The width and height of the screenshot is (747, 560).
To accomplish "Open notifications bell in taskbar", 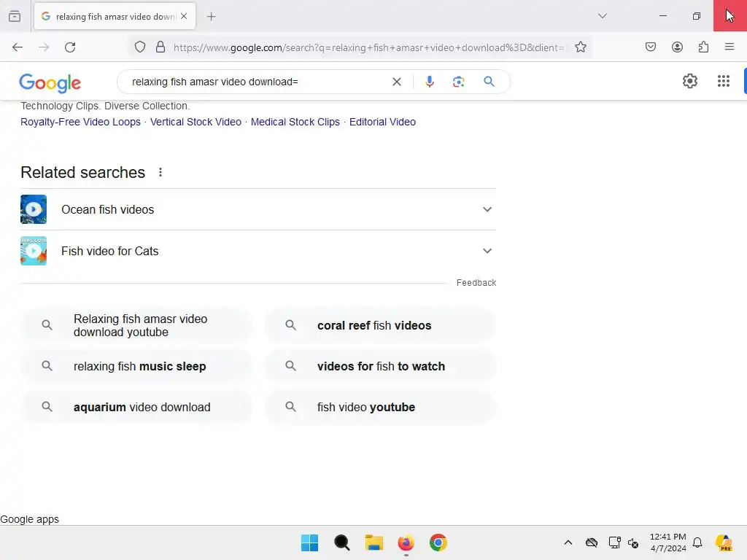I will (x=697, y=542).
